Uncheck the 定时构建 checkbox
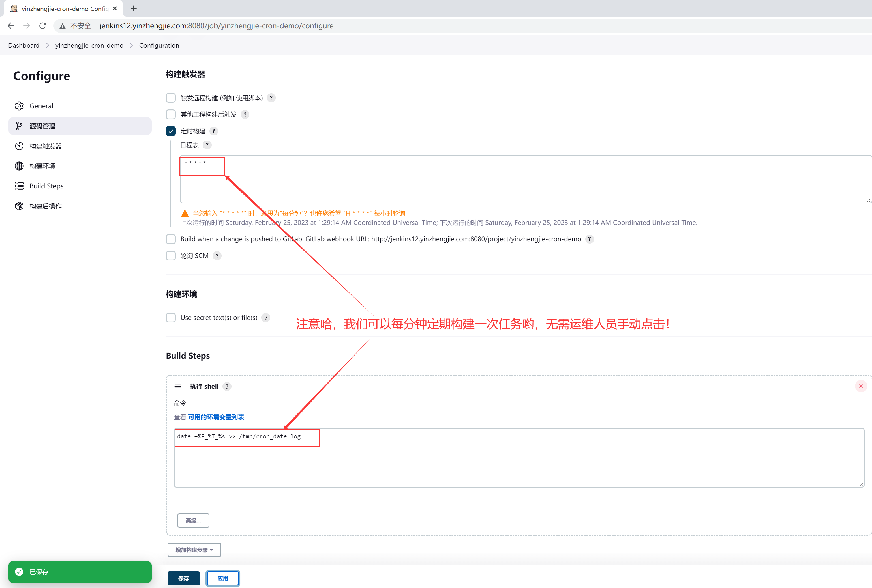Viewport: 872px width, 588px height. [x=171, y=131]
